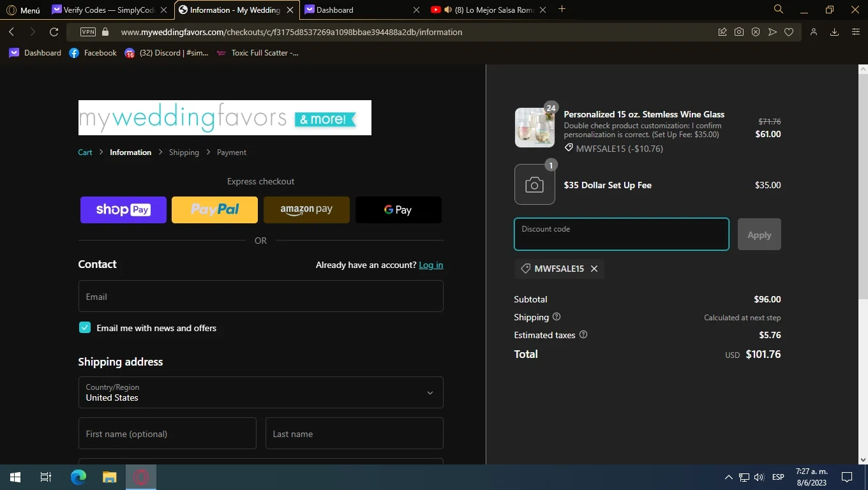Image resolution: width=868 pixels, height=490 pixels.
Task: Open the Easy Setup sliders icon
Action: (856, 32)
